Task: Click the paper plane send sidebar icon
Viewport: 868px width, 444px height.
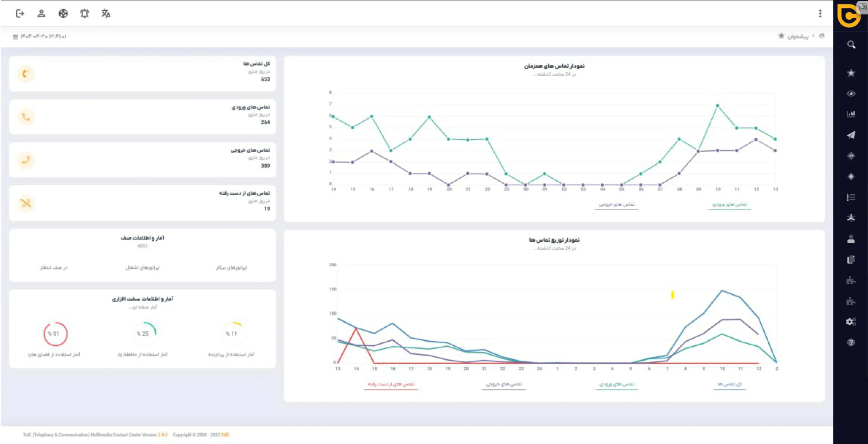Action: 851,135
